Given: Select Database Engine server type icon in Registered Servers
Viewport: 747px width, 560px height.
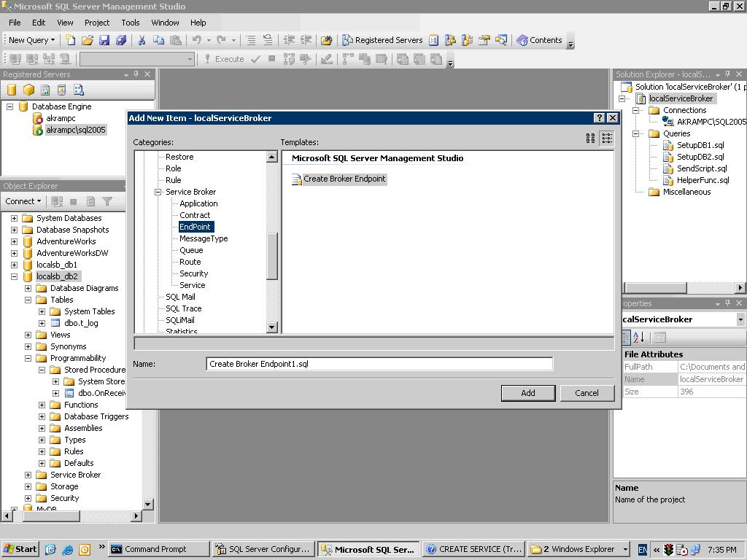Looking at the screenshot, I should click(12, 90).
